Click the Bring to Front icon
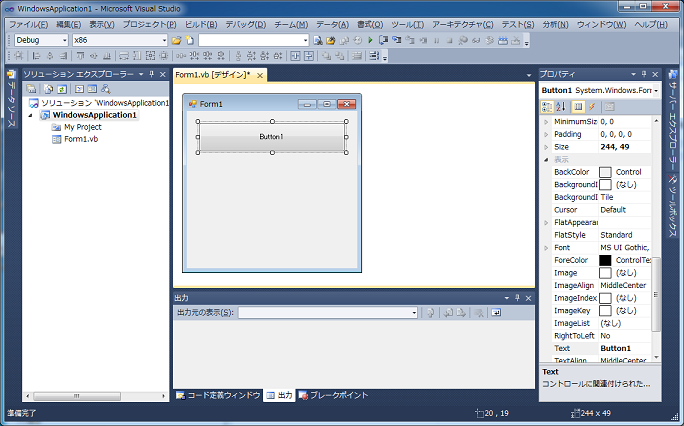 point(326,56)
